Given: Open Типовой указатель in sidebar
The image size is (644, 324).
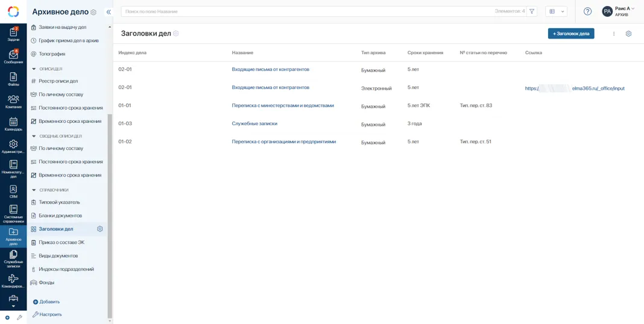Looking at the screenshot, I should pyautogui.click(x=59, y=202).
